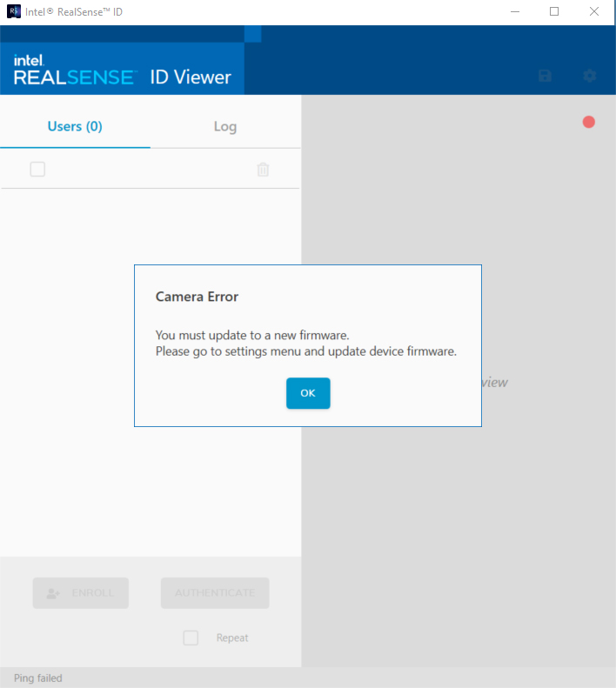616x688 pixels.
Task: Click OK in the Camera Error dialog
Action: pos(308,392)
